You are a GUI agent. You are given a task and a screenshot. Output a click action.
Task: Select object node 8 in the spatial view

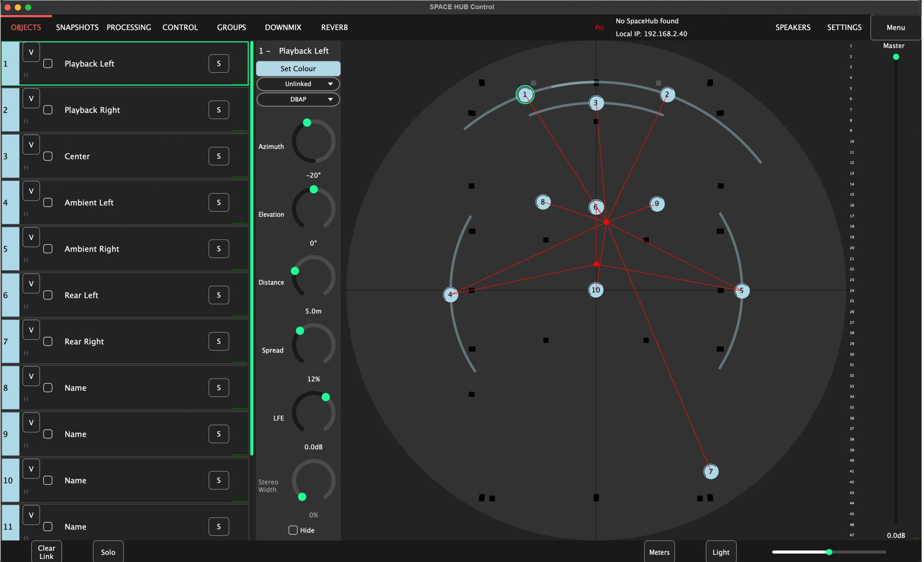(543, 202)
